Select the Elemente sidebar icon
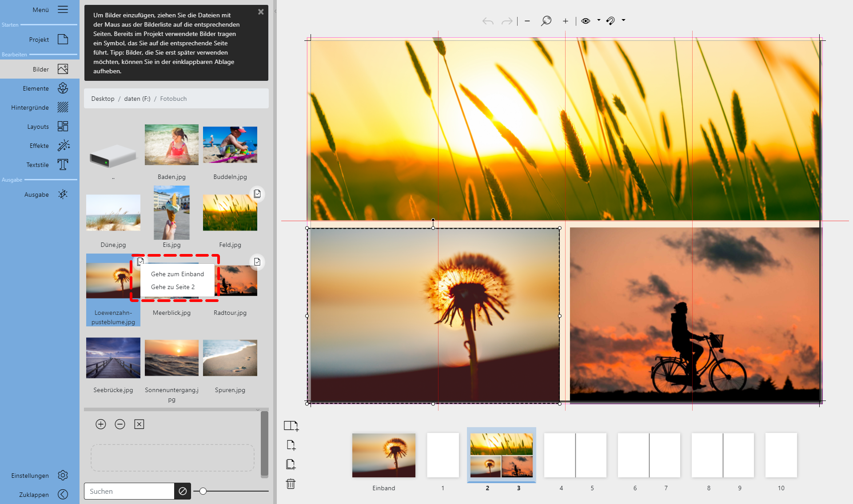 coord(63,88)
